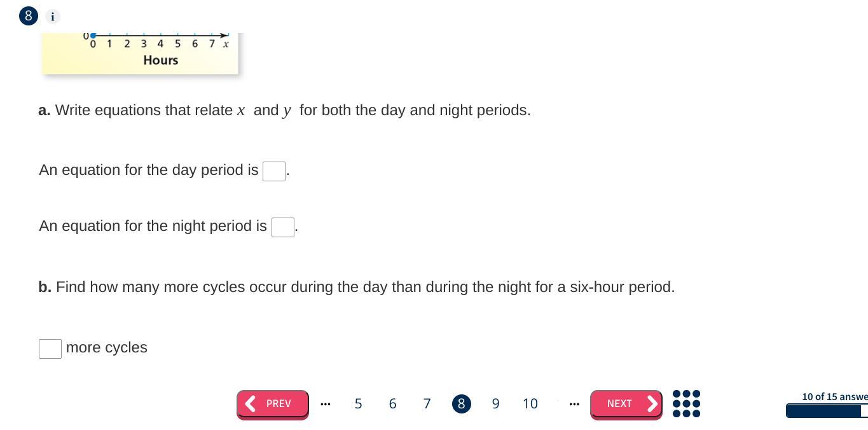Screen dimensions: 868x430
Task: Click the Hours graph thumbnail
Action: tap(141, 53)
